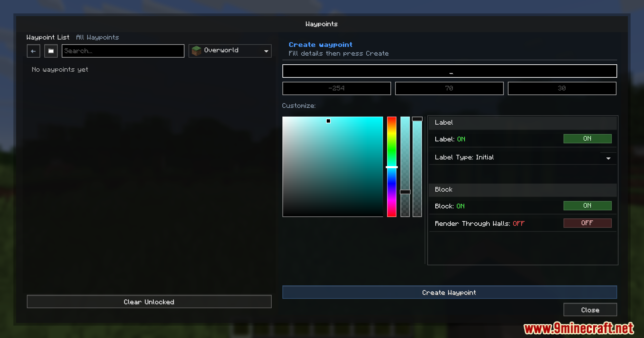Click the first opacity slider with the lower handle
This screenshot has width=644, height=338.
coord(405,167)
